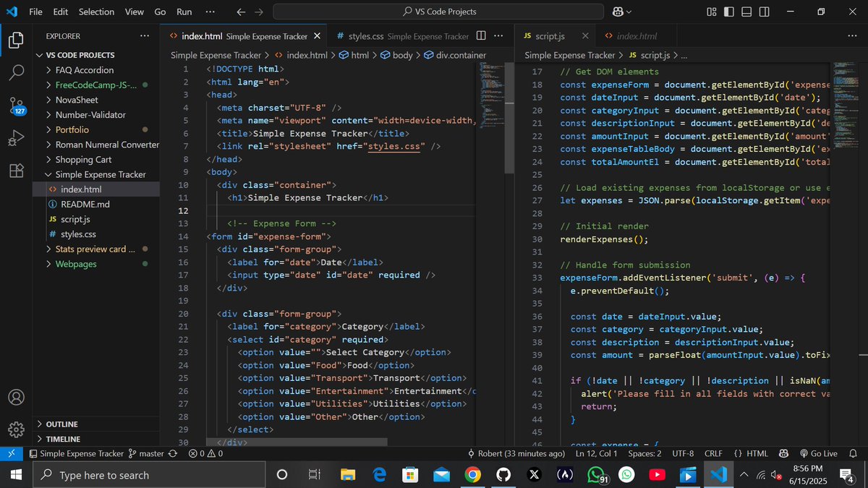Click the Go Live button
Screen dimensions: 868x488
[817, 453]
